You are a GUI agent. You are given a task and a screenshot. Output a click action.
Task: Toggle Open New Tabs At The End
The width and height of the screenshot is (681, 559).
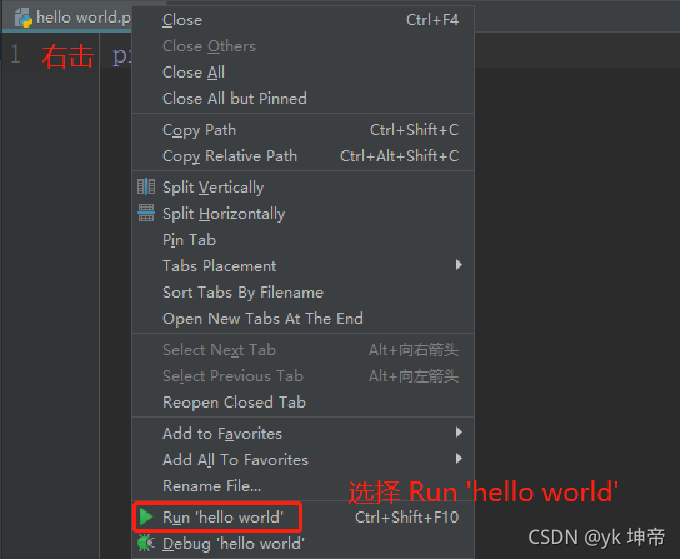coord(303,318)
